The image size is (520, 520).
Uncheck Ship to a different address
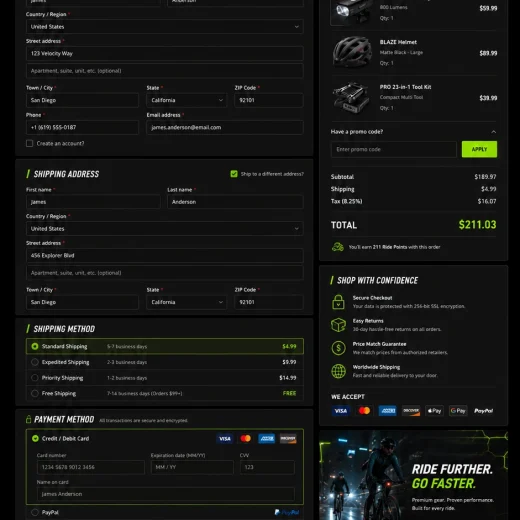tap(234, 174)
